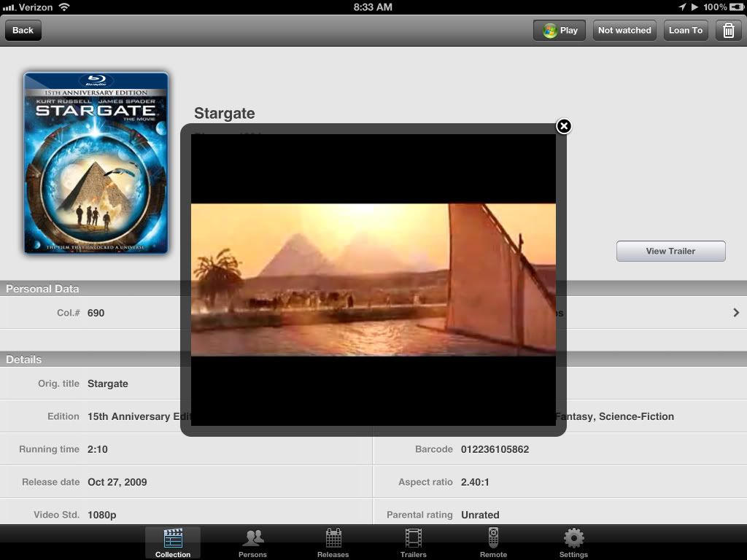
Task: Select the Orig. title Stargate value
Action: coord(108,384)
